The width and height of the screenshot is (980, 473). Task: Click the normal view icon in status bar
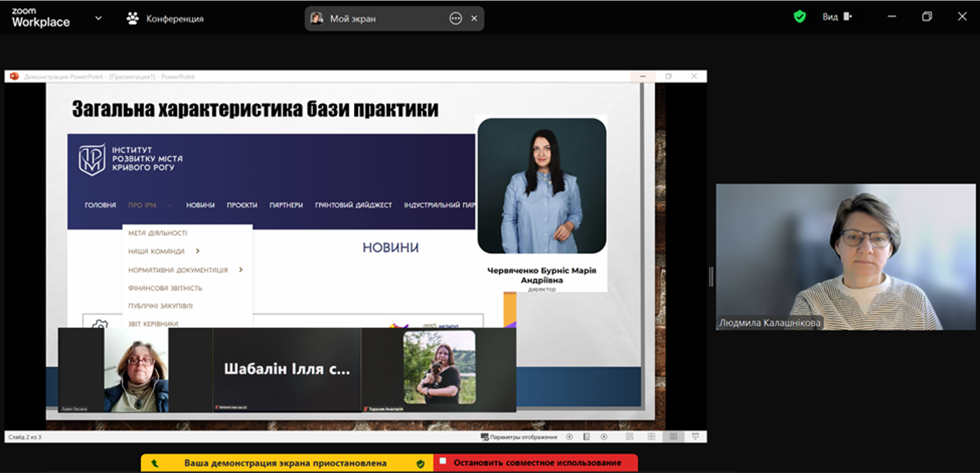click(x=629, y=437)
